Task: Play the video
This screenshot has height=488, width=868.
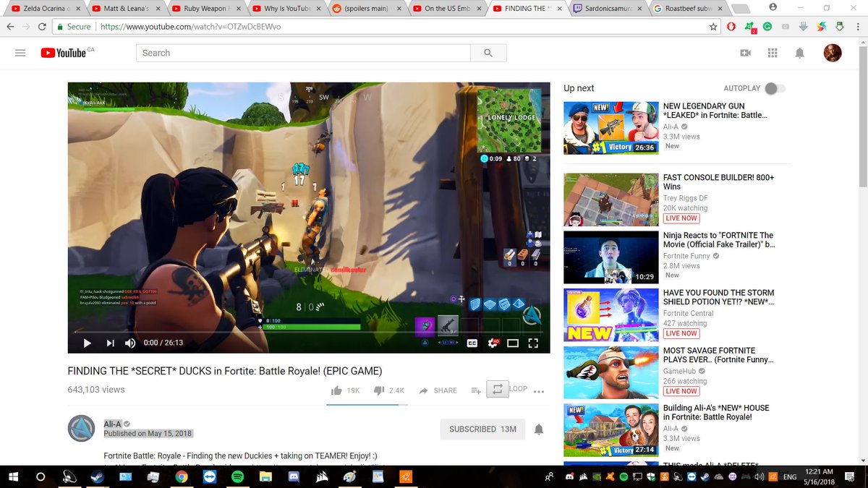Action: [88, 343]
